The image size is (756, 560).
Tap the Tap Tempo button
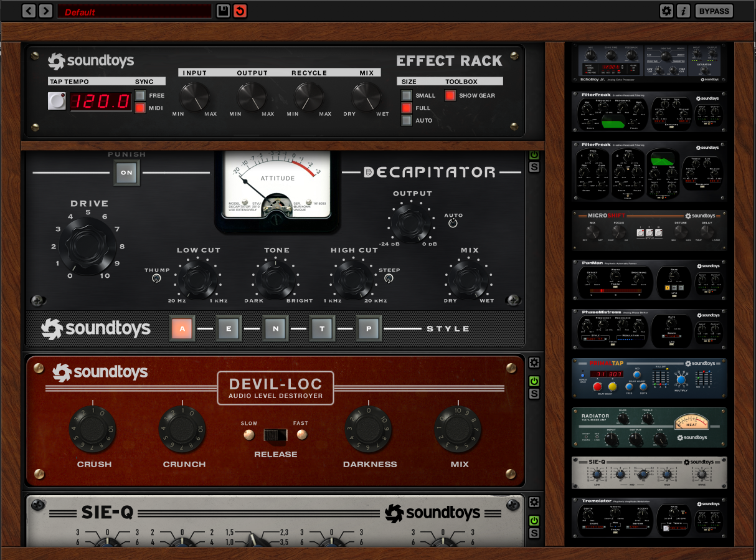tap(57, 100)
